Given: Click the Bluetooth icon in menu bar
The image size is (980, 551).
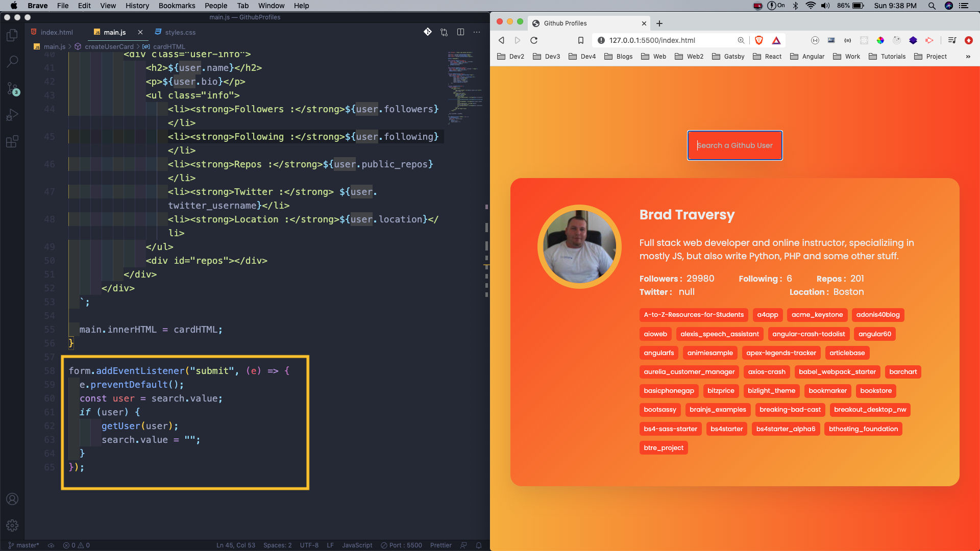Looking at the screenshot, I should pos(795,6).
